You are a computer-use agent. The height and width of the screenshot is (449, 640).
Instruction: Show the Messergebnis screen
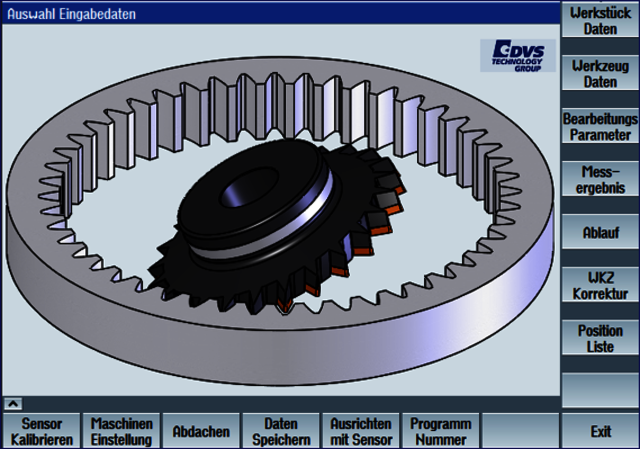(x=600, y=179)
